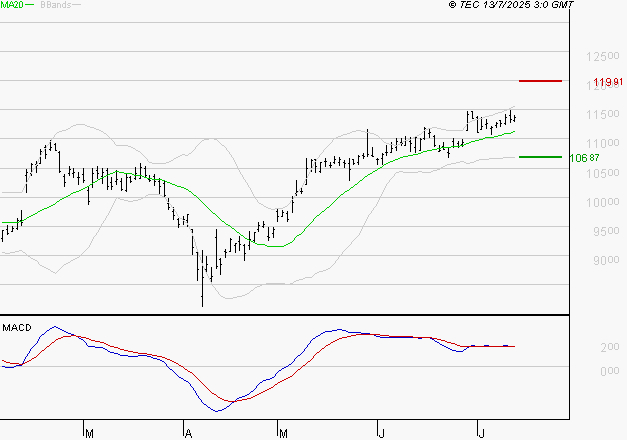Click the 10500 price axis label
627x440 pixels.
(603, 173)
